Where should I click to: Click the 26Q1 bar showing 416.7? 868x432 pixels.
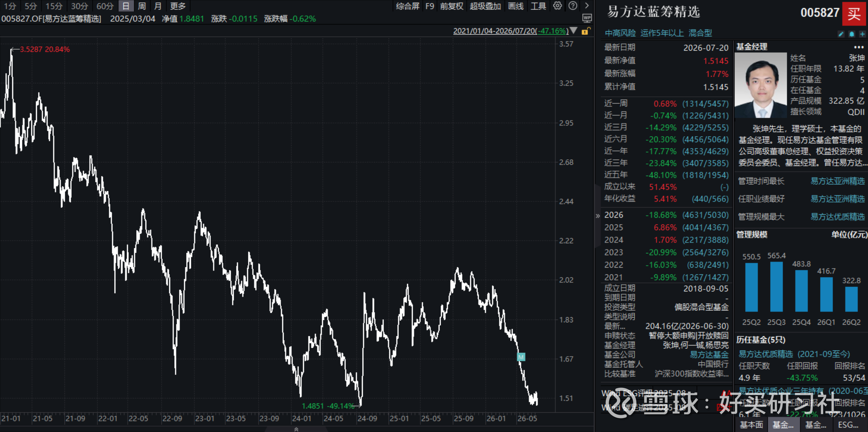[826, 294]
